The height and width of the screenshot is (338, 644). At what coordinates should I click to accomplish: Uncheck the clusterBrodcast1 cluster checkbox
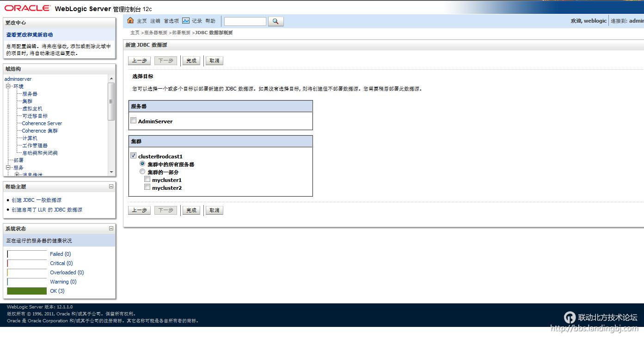pyautogui.click(x=134, y=156)
